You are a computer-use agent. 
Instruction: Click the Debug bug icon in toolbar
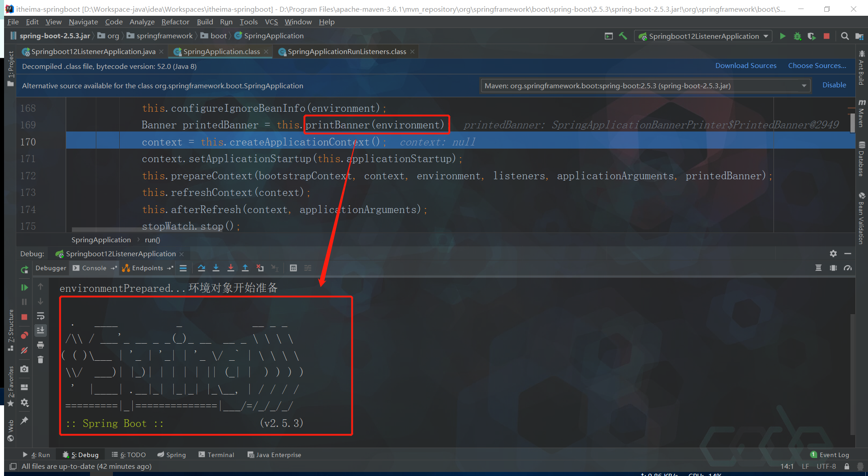(797, 36)
